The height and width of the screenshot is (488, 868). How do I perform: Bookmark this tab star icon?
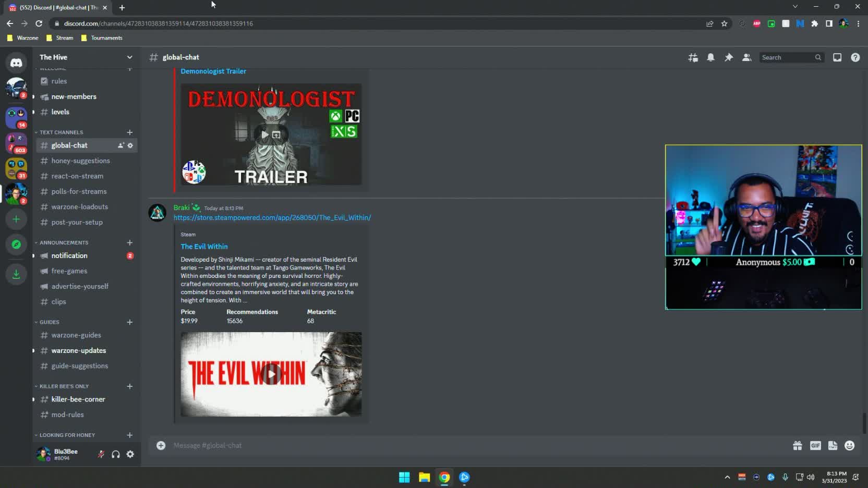(724, 23)
